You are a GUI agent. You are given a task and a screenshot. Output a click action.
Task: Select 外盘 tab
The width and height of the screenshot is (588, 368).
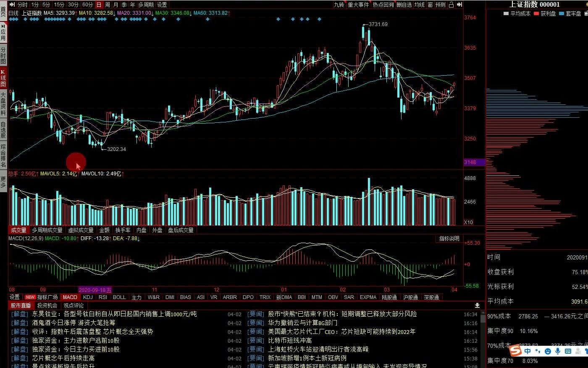pos(157,230)
